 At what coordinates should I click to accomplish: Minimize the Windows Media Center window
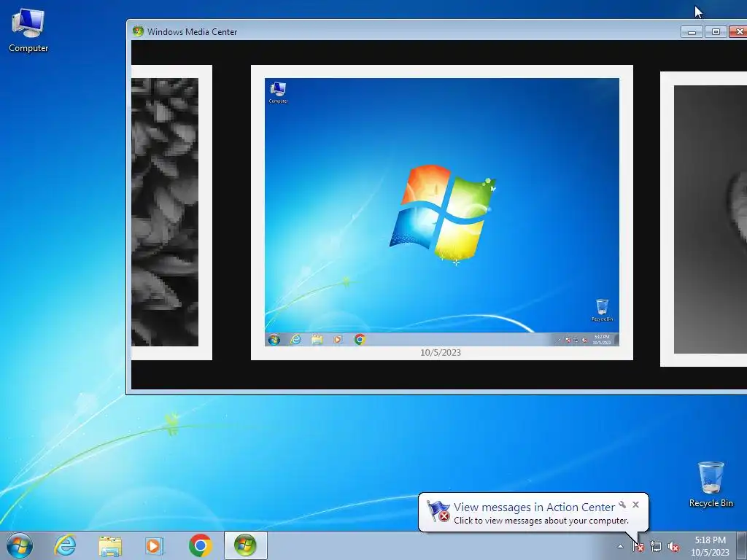[692, 32]
